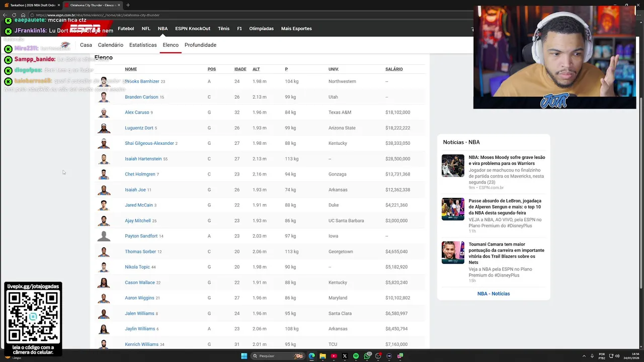
Task: Click Payton Sandfort's placeholder headshot
Action: [104, 236]
